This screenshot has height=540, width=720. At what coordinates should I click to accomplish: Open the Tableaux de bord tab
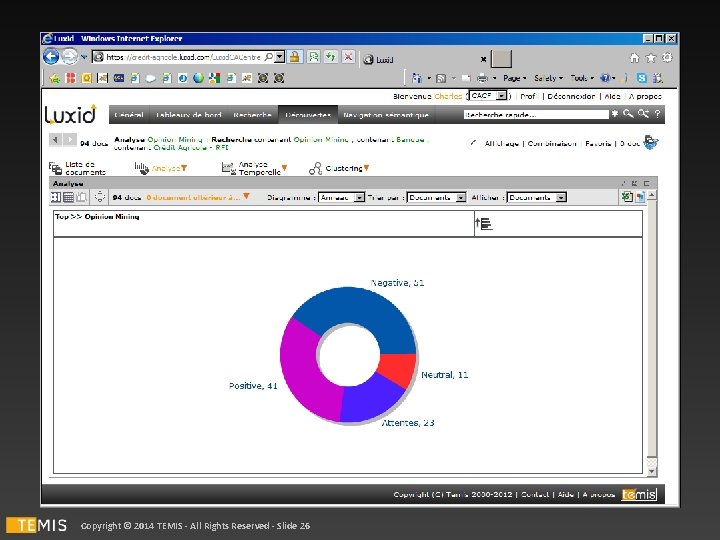[x=188, y=115]
